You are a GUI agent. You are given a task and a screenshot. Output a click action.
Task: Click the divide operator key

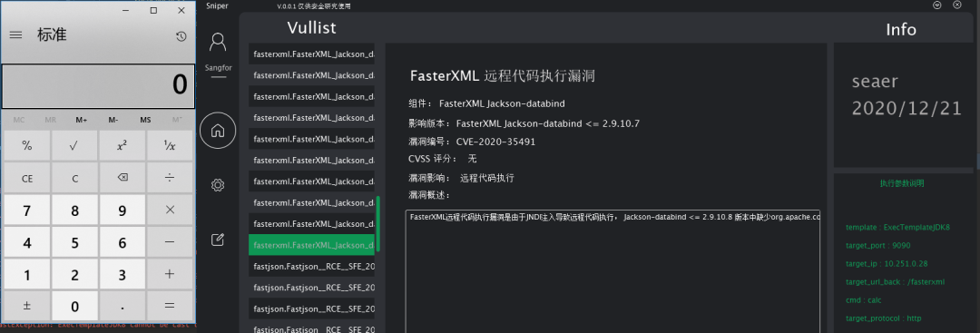[170, 178]
